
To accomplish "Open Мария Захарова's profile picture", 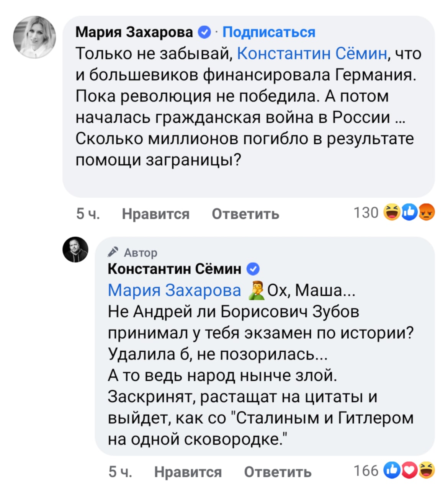I will 34,37.
